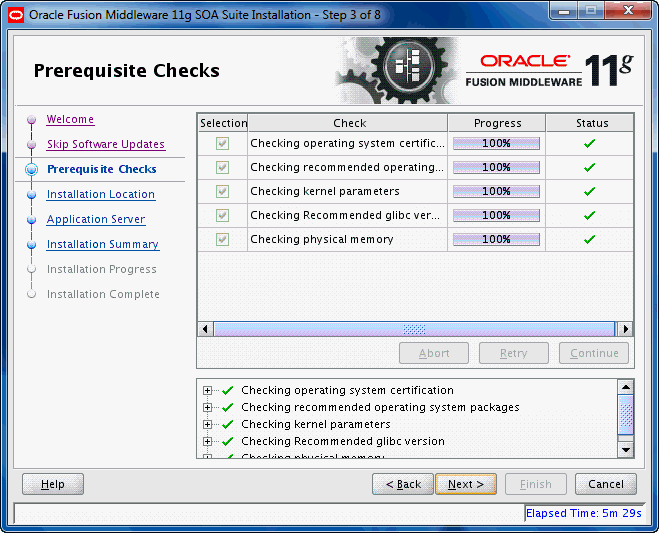Click the Oracle logo icon in title bar
The width and height of the screenshot is (659, 533).
pyautogui.click(x=16, y=15)
